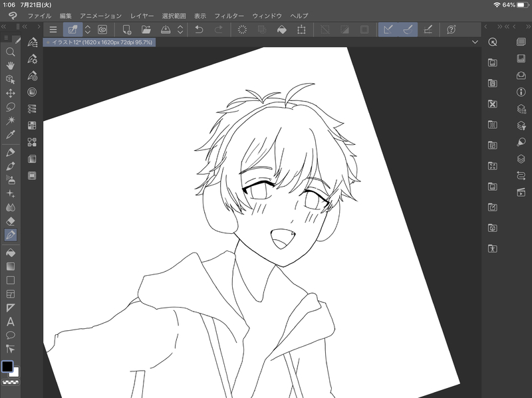Click the New canvas icon in command bar
Image resolution: width=532 pixels, height=398 pixels.
click(127, 30)
